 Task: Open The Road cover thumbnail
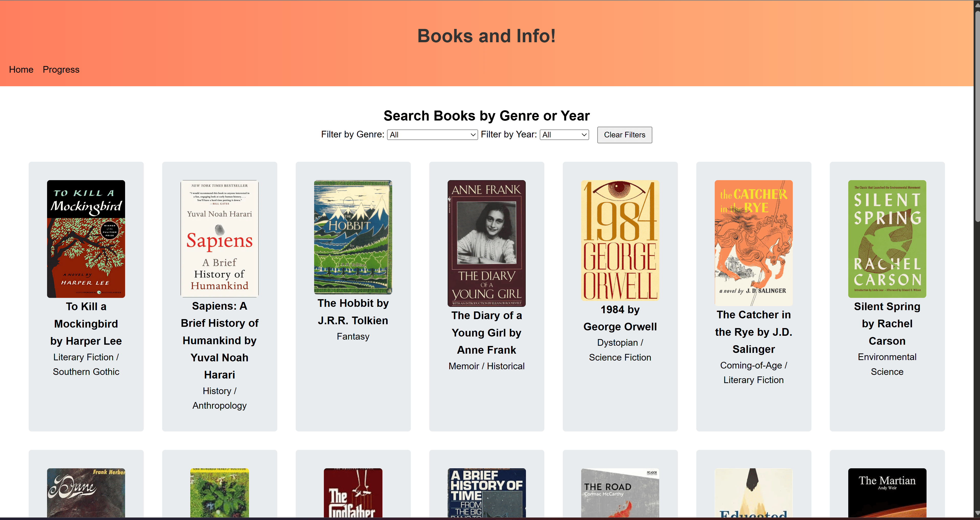pos(620,493)
